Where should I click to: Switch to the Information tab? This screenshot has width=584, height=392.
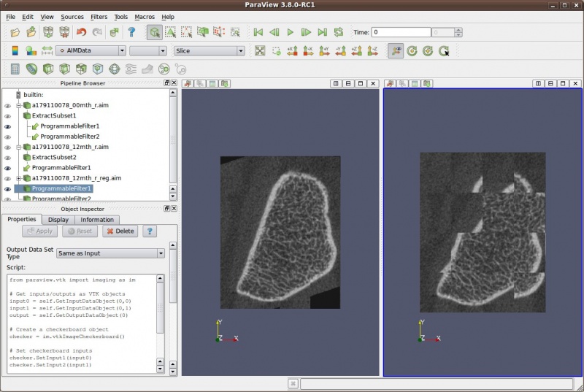(x=97, y=220)
